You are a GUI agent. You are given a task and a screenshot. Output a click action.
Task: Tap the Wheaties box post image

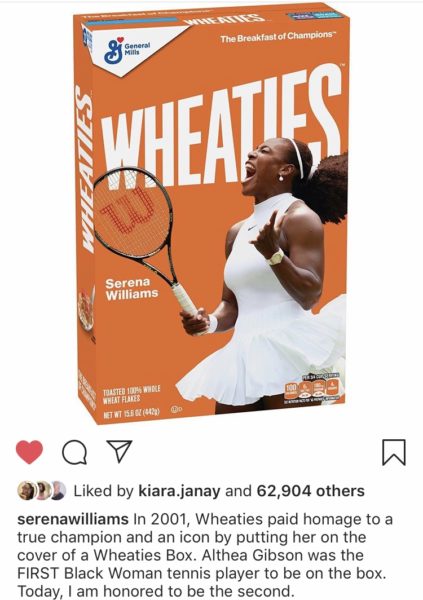[x=212, y=213]
